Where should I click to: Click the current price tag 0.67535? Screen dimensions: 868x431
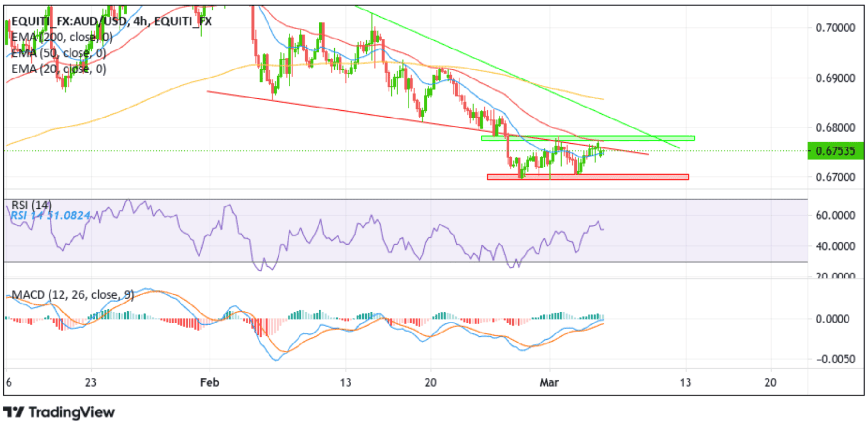pos(836,151)
